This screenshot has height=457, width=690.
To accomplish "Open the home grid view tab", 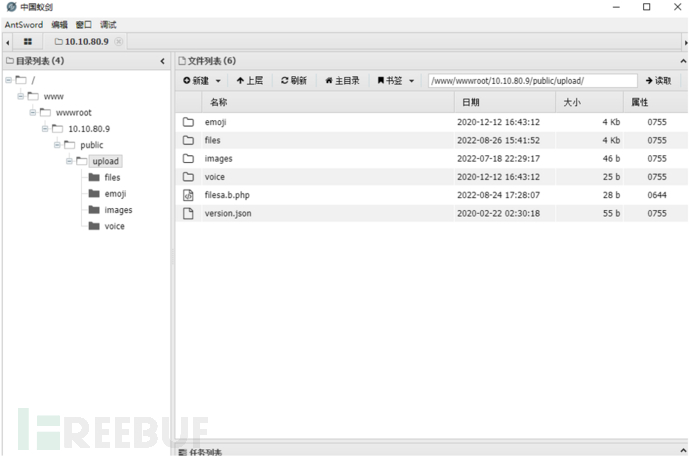I will tap(28, 42).
